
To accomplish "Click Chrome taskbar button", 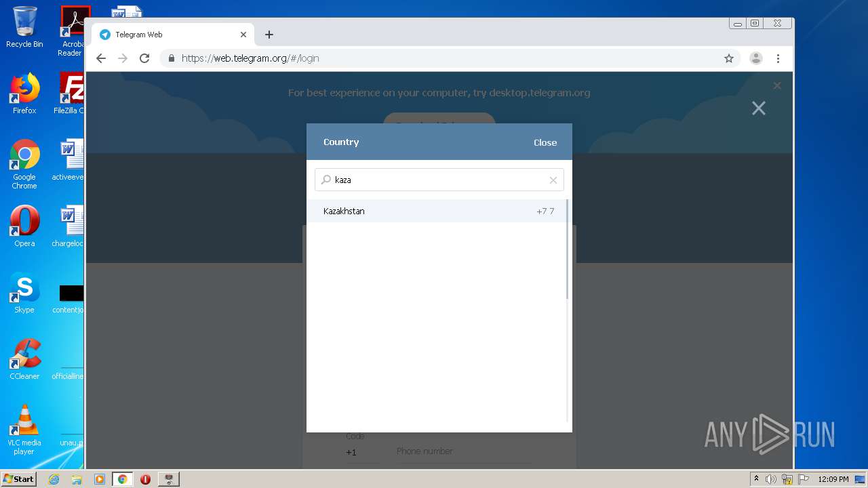I will coord(122,479).
